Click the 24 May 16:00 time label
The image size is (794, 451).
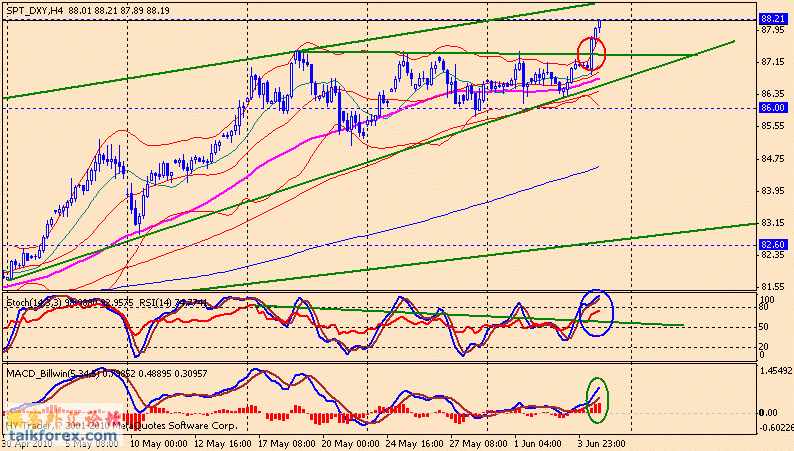pyautogui.click(x=415, y=444)
